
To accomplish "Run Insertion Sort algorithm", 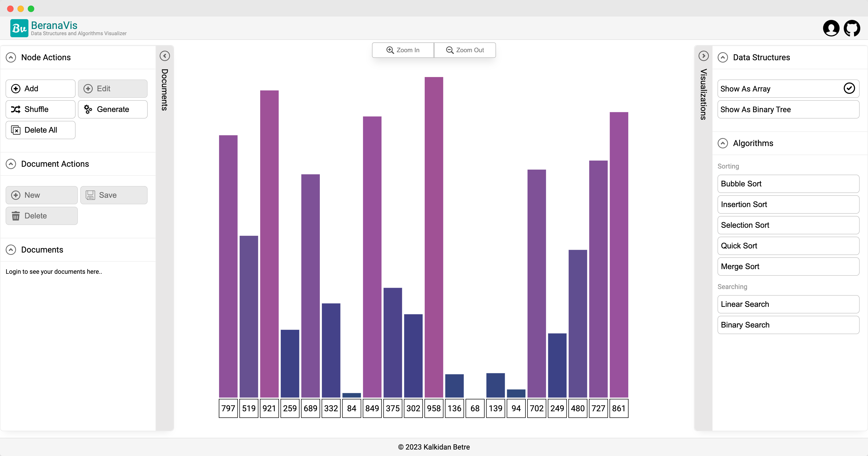I will pos(788,204).
